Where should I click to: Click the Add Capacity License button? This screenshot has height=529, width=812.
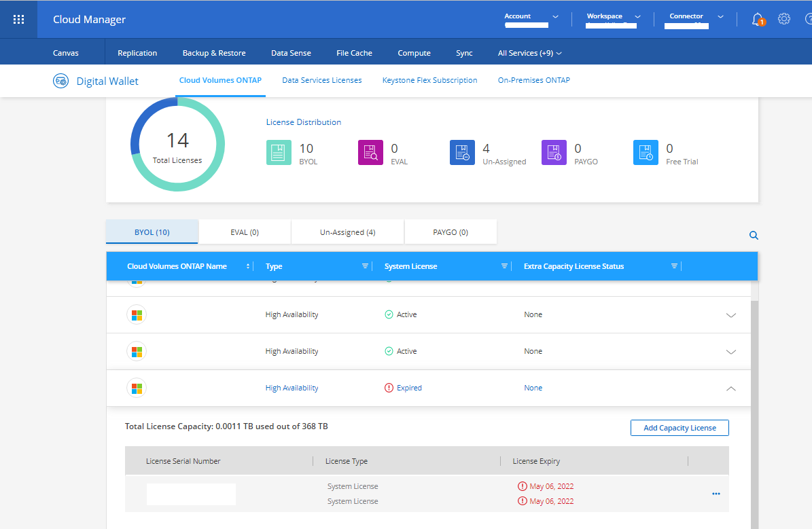click(679, 428)
